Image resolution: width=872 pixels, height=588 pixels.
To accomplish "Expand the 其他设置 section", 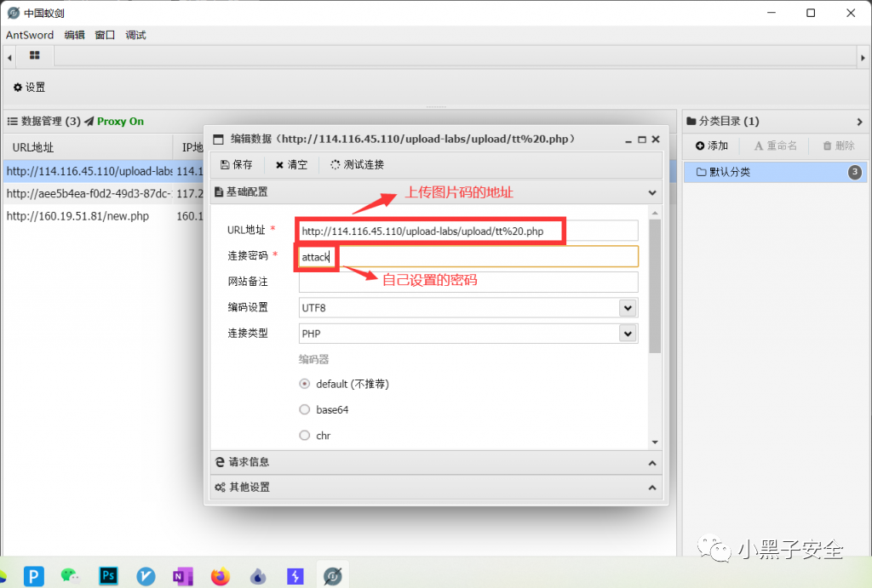I will (435, 488).
